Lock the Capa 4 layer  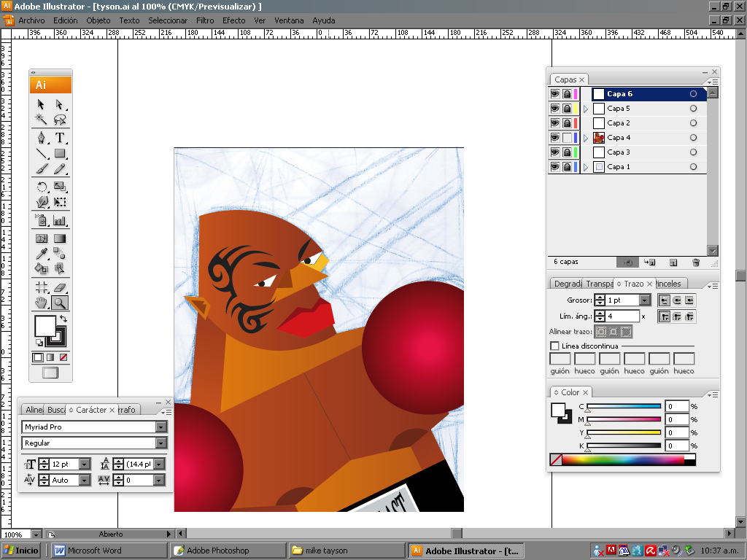click(567, 138)
